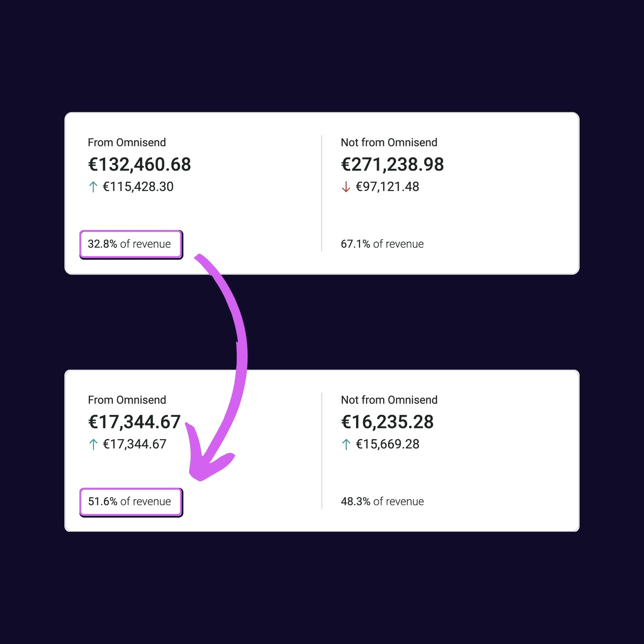Image resolution: width=644 pixels, height=644 pixels.
Task: Click From Omnisend label above €17,344.67
Action: [x=127, y=400]
